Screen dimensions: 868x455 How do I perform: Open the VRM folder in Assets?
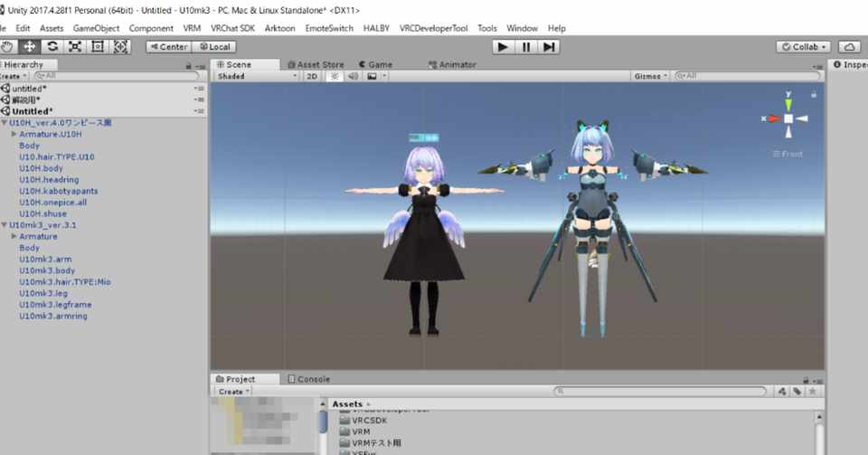click(354, 431)
